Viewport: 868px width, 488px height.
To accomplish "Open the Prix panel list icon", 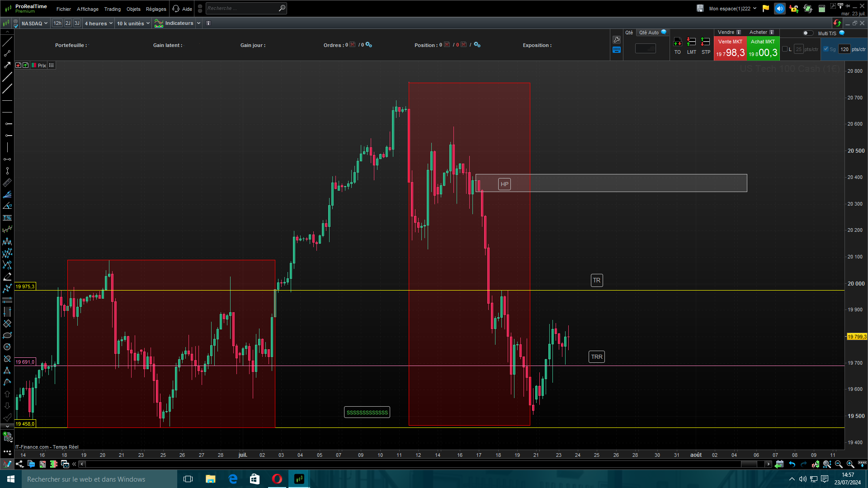I will pos(52,66).
